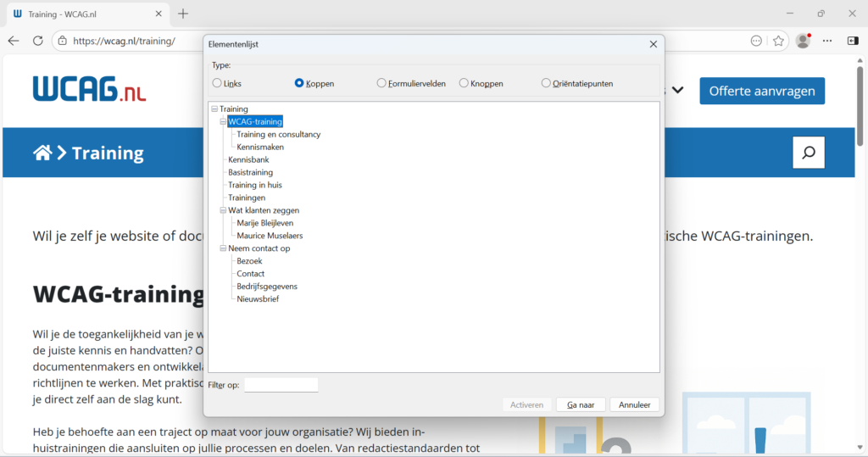Click the Annuleer button
The image size is (868, 457).
click(x=634, y=405)
